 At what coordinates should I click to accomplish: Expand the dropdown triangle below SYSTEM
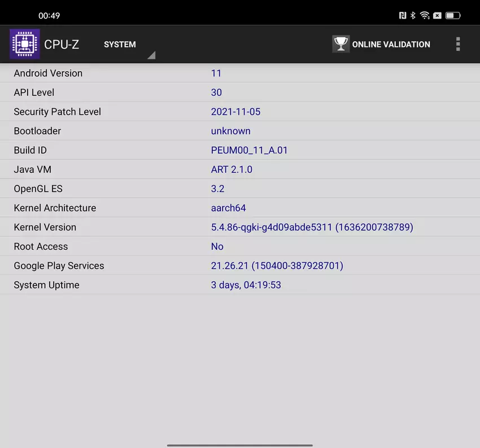tap(151, 55)
